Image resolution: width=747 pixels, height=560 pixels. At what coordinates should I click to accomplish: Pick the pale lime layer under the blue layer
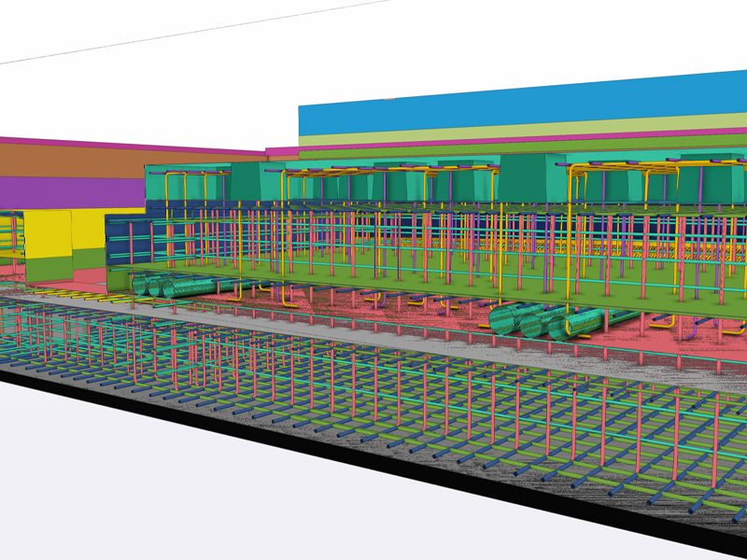(522, 131)
